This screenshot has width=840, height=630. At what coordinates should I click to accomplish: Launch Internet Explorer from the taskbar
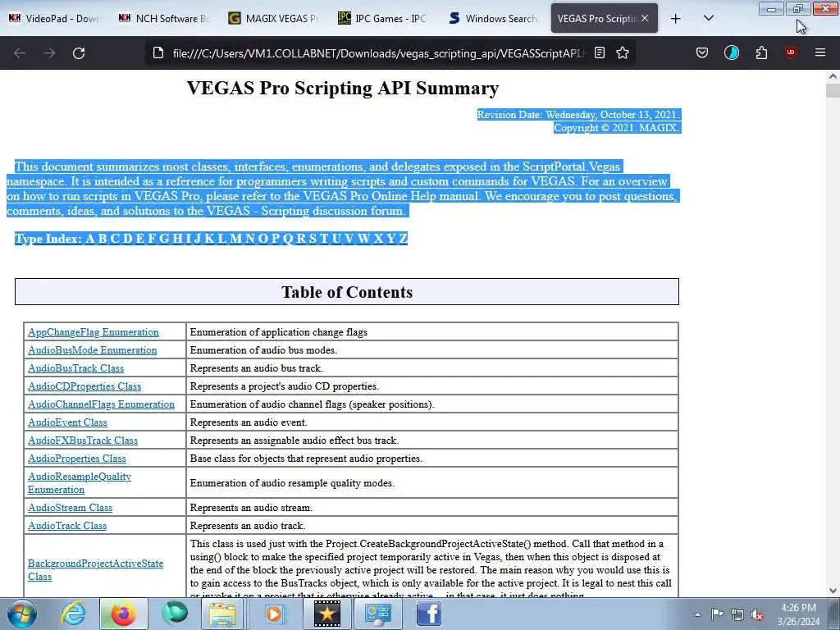point(73,614)
